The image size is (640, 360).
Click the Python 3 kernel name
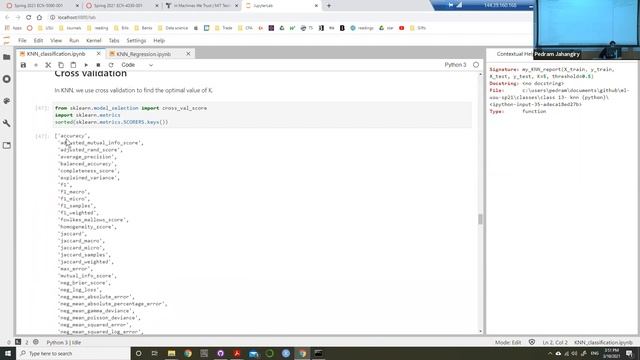point(455,64)
